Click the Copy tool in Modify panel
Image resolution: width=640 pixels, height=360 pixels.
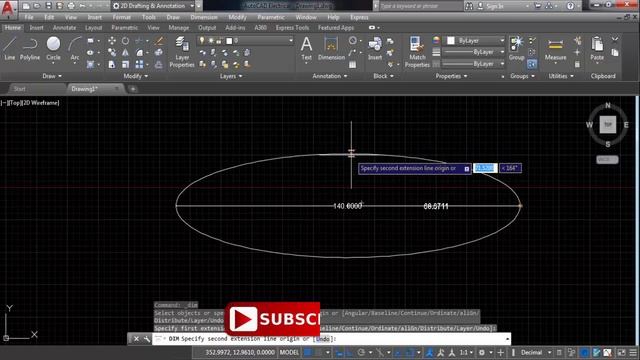(x=111, y=53)
